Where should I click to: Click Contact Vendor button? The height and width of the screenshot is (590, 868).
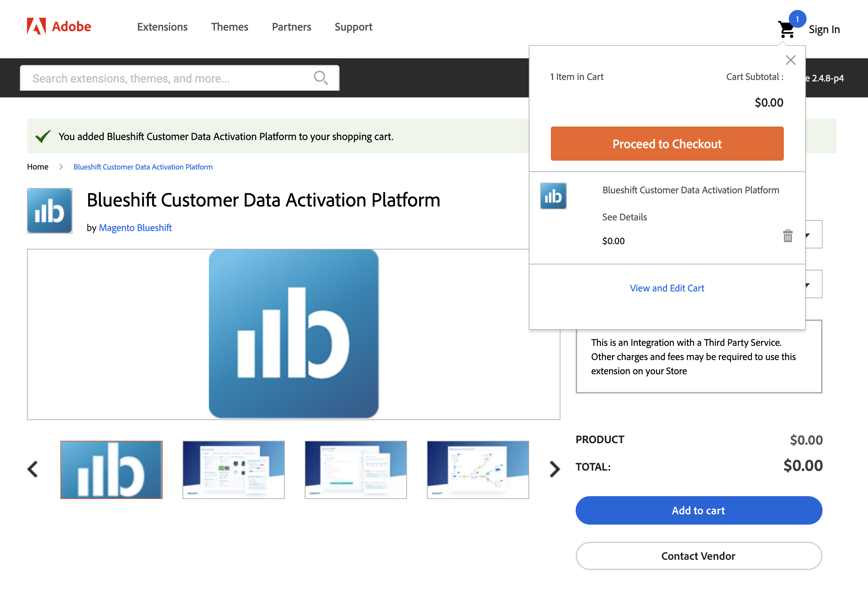pos(699,556)
